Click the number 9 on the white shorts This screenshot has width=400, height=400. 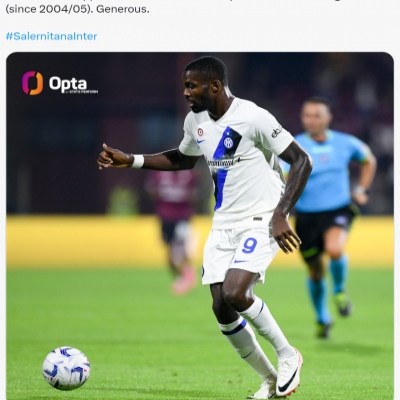(x=249, y=246)
